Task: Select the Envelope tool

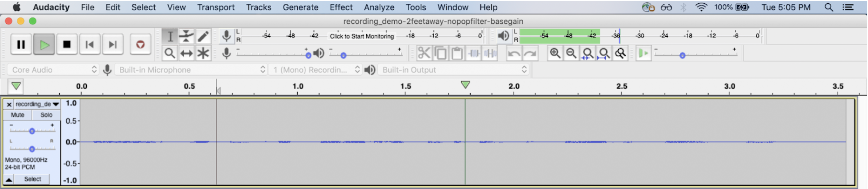Action: [186, 36]
